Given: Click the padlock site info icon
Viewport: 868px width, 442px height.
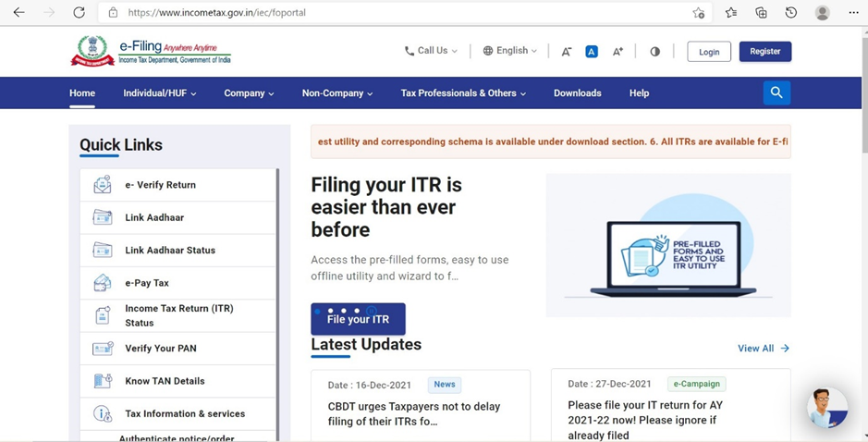Looking at the screenshot, I should pyautogui.click(x=113, y=12).
